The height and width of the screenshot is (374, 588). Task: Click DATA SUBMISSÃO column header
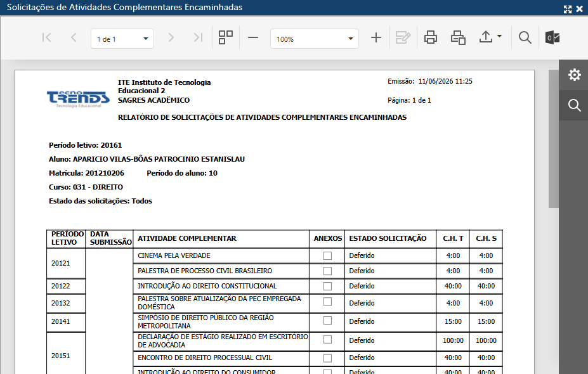coord(110,238)
